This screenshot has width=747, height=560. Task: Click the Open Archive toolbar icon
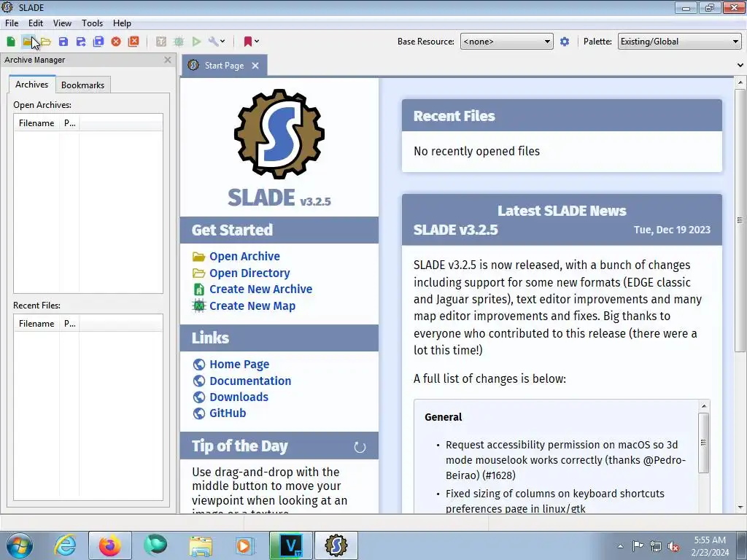click(28, 42)
